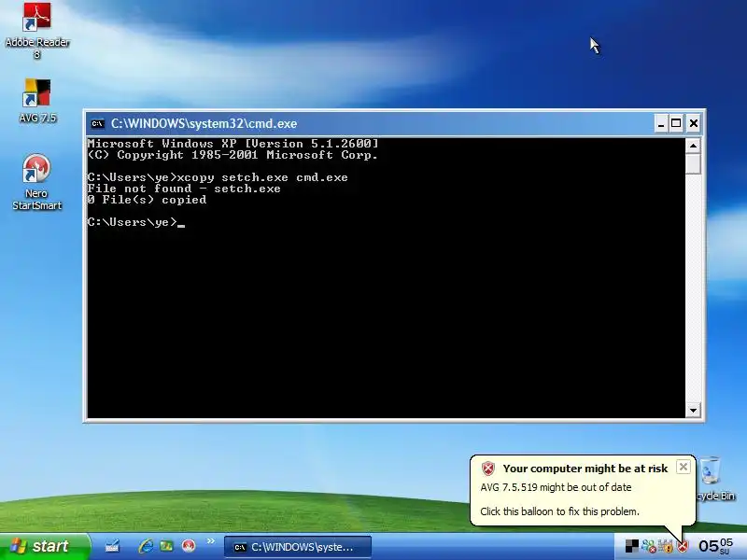The width and height of the screenshot is (747, 560).
Task: Click the taskbar clock
Action: click(715, 546)
